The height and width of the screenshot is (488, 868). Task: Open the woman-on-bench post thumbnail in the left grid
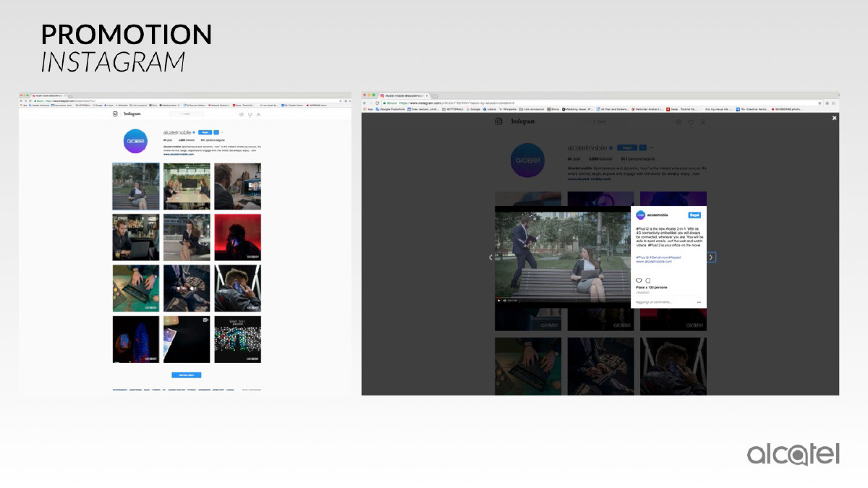(136, 187)
